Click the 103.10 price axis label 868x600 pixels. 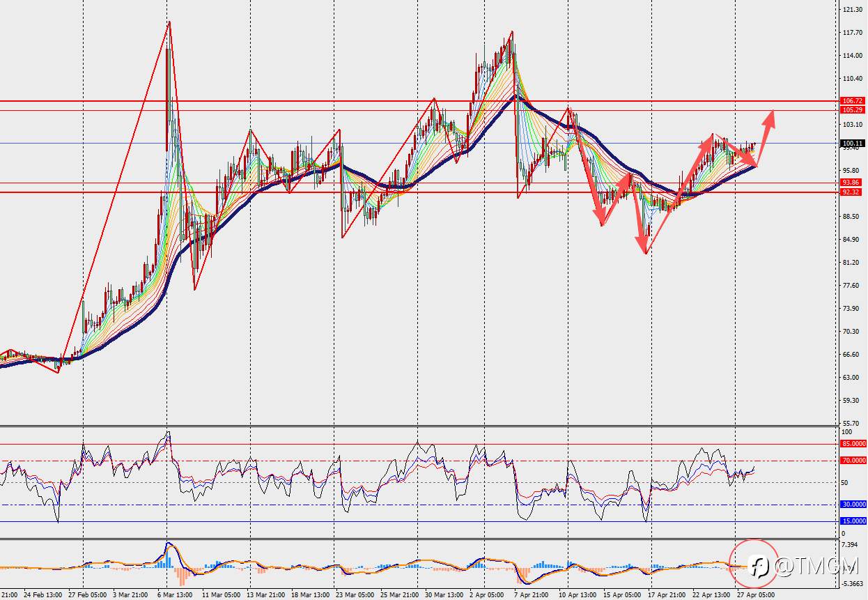[853, 125]
